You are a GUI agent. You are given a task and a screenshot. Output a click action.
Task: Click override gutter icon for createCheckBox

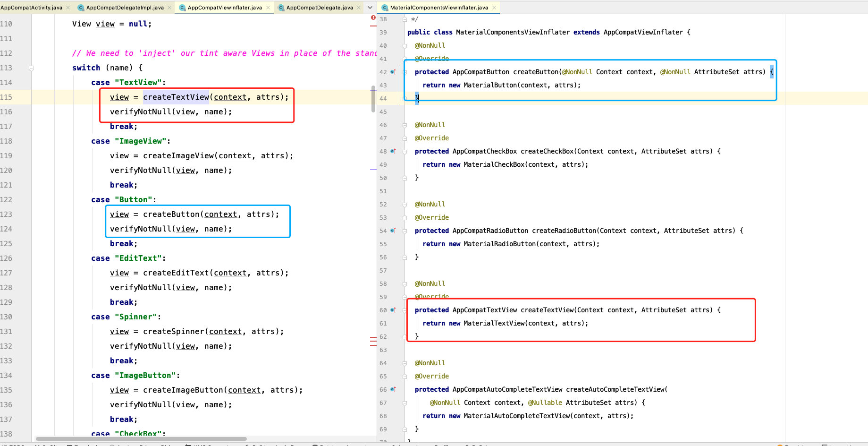pos(393,151)
